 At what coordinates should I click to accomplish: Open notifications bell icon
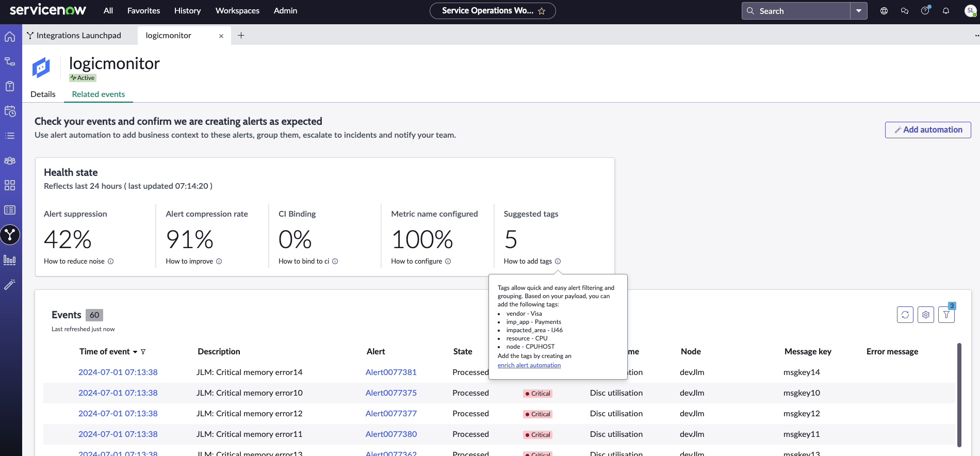coord(946,11)
